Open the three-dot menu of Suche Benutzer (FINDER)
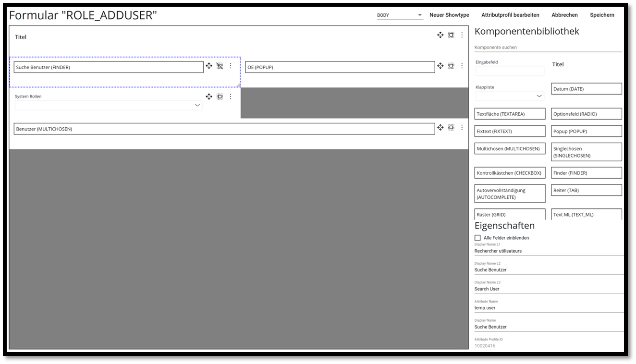 (x=231, y=66)
